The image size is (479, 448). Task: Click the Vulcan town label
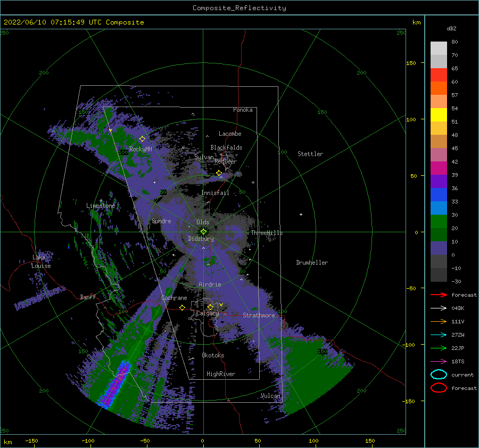pyautogui.click(x=270, y=396)
